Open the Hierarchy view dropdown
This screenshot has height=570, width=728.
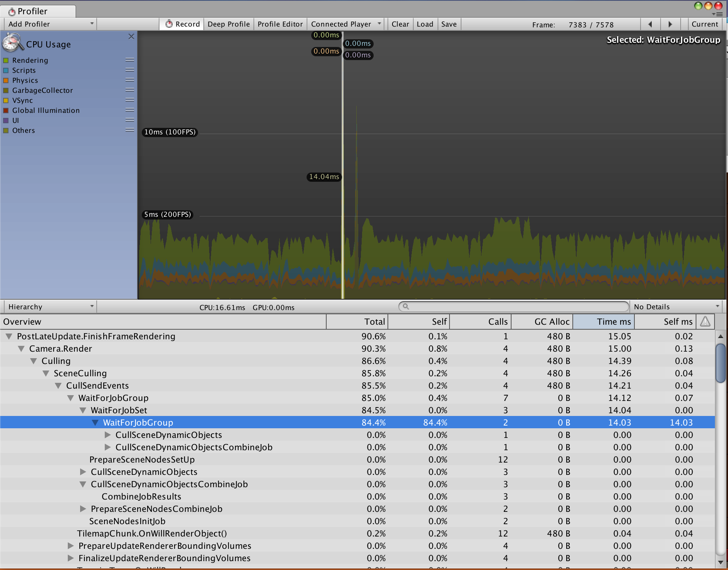(x=50, y=307)
